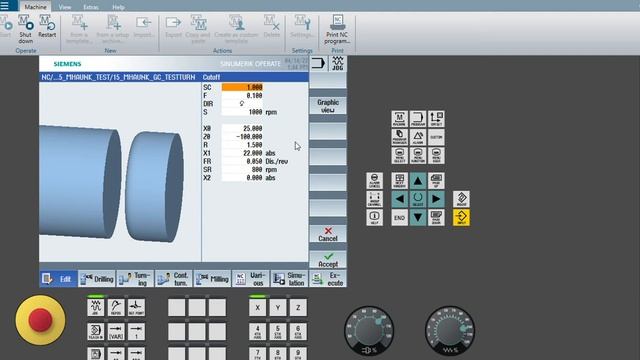Screen dimensions: 640x360
Task: Click Print NC program icon
Action: point(337,29)
